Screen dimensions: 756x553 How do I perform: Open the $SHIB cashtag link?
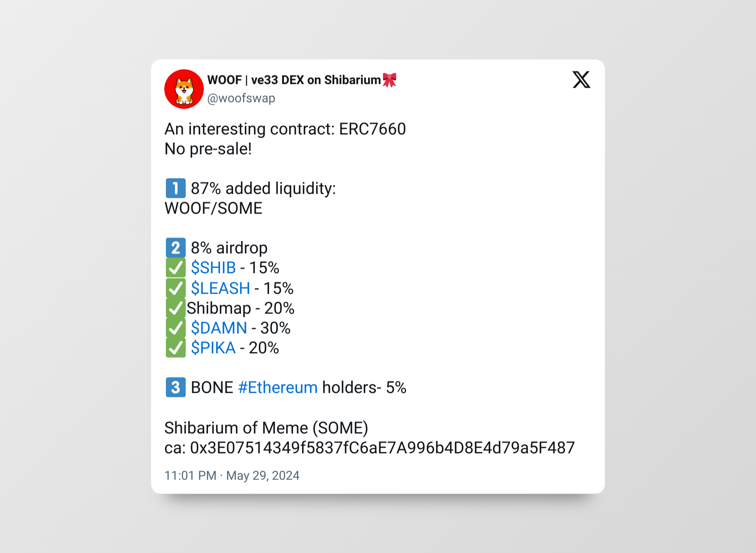(213, 268)
